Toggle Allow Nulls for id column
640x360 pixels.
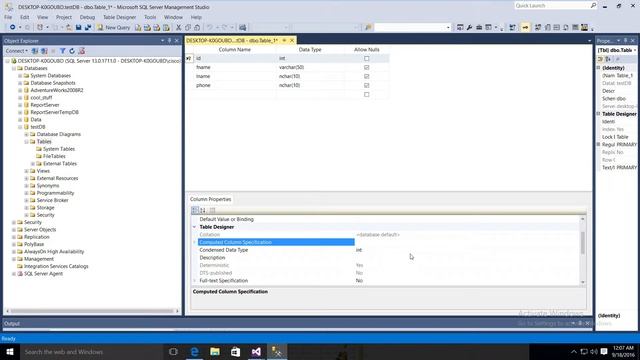367,58
